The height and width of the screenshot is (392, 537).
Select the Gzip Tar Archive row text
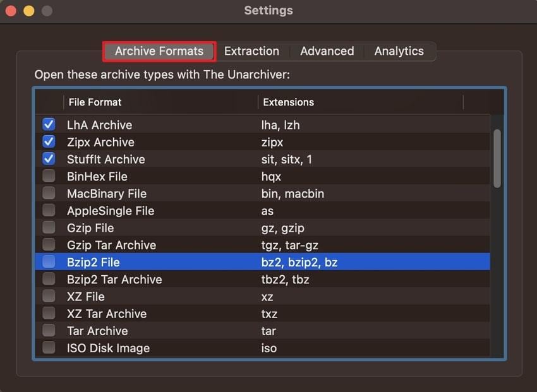(x=112, y=246)
